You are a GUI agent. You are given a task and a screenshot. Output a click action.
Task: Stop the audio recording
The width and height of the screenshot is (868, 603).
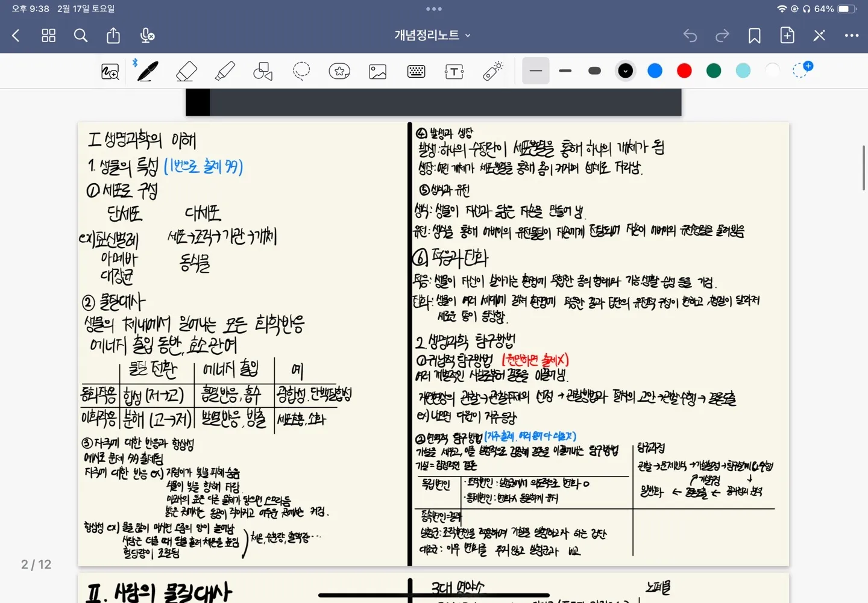click(x=146, y=36)
